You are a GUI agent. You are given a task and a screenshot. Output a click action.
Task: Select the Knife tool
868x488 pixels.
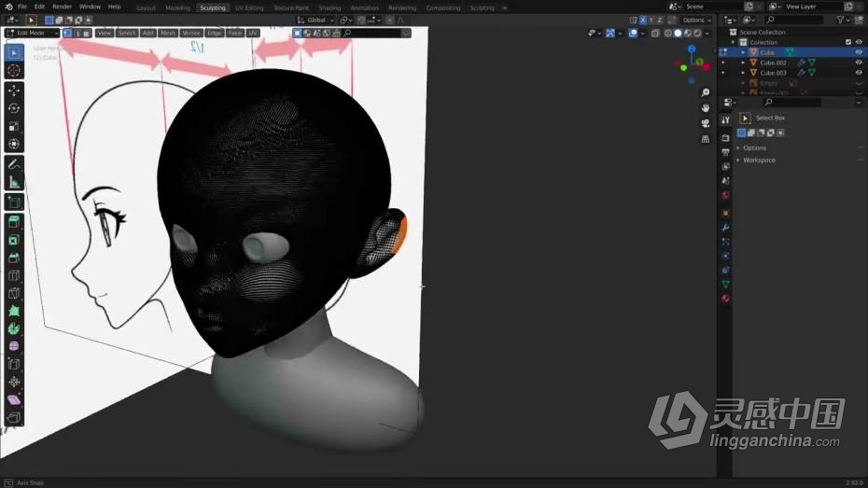click(14, 293)
